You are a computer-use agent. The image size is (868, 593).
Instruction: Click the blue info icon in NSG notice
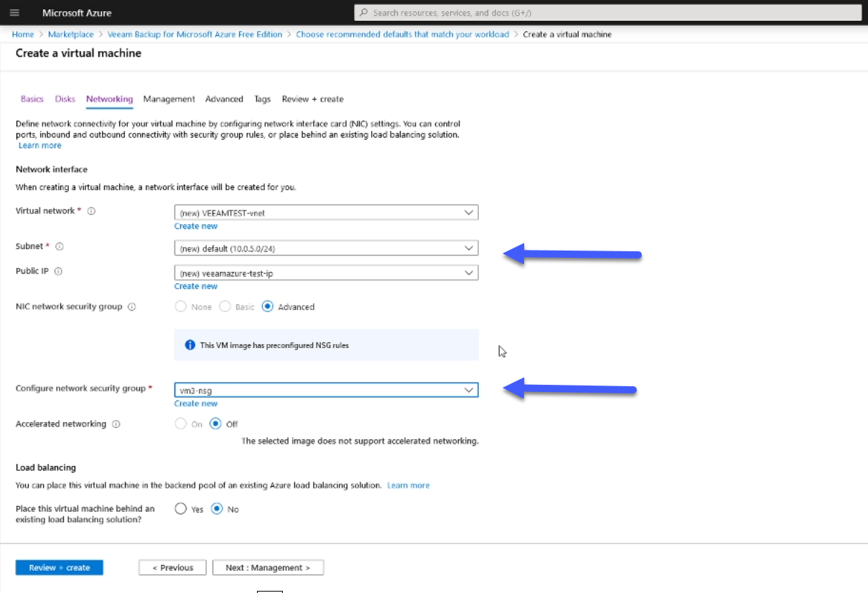(190, 345)
